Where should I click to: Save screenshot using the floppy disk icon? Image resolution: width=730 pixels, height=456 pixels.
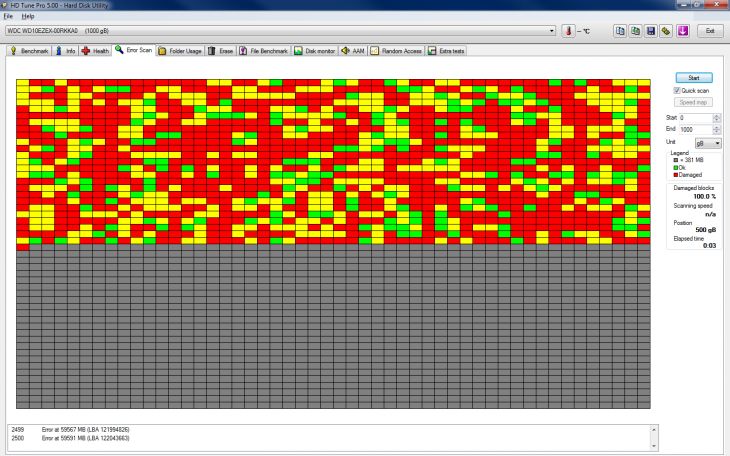651,31
